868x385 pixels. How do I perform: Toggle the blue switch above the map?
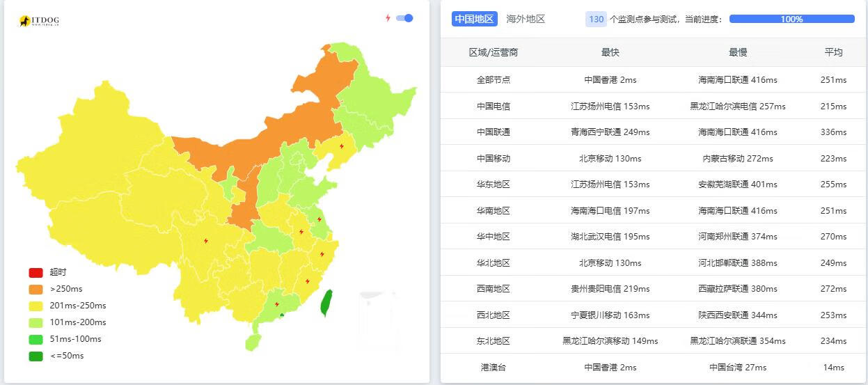[404, 18]
